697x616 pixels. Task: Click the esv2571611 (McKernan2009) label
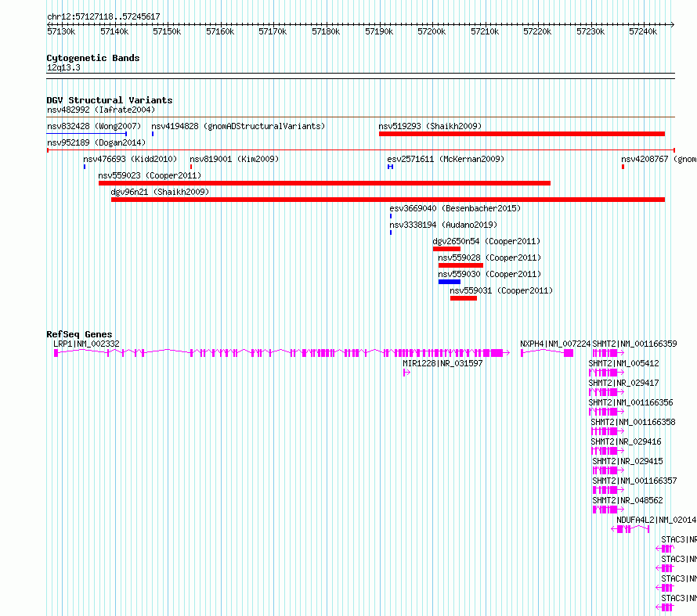446,159
